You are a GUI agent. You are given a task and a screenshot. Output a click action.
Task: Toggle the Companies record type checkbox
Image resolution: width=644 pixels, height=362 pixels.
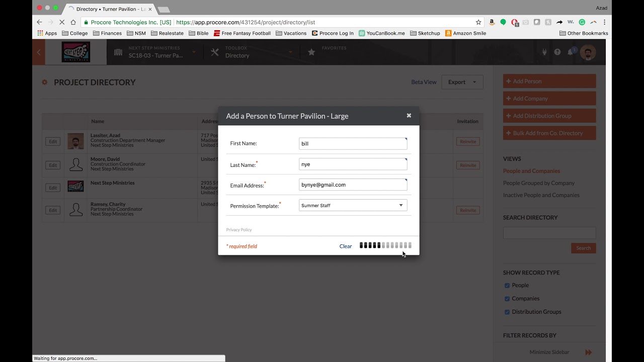[507, 299]
